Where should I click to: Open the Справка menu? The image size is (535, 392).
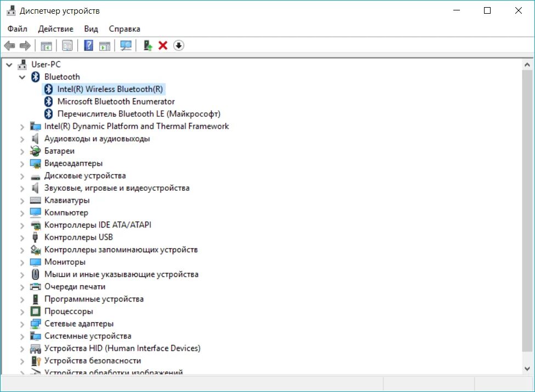pyautogui.click(x=124, y=29)
